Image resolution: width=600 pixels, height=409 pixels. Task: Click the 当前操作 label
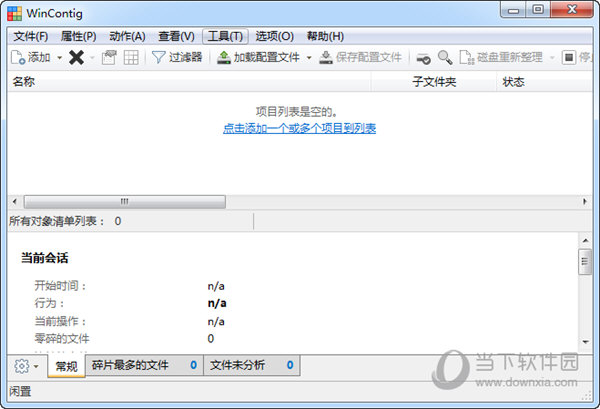tap(60, 321)
